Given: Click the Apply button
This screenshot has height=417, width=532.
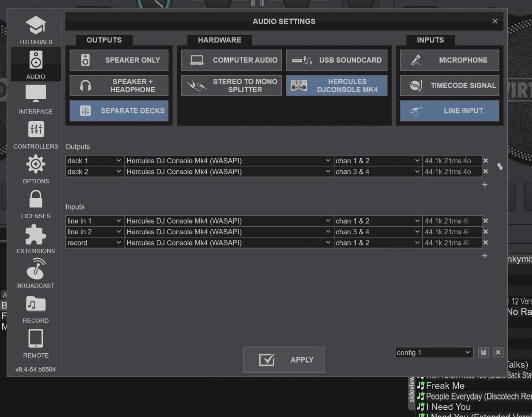Looking at the screenshot, I should [x=284, y=360].
